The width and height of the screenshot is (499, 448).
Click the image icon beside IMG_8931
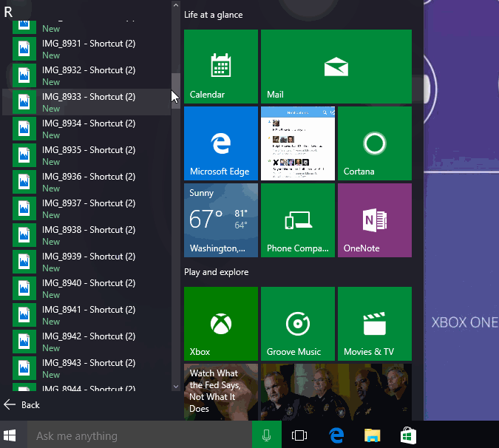24,49
